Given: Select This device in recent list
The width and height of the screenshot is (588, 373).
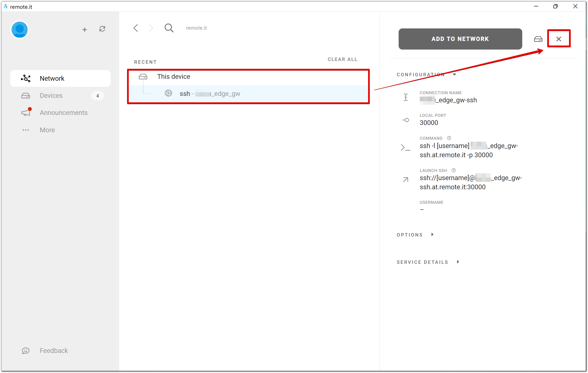Looking at the screenshot, I should tap(248, 77).
